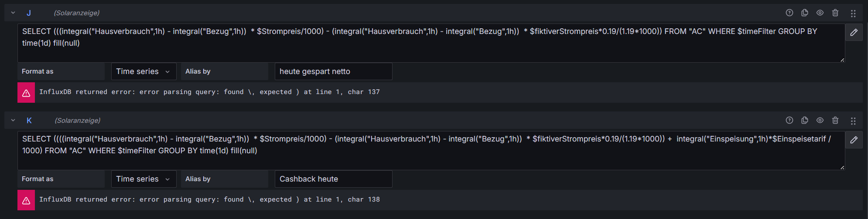This screenshot has height=219, width=868.
Task: Click the query K name label
Action: [29, 120]
